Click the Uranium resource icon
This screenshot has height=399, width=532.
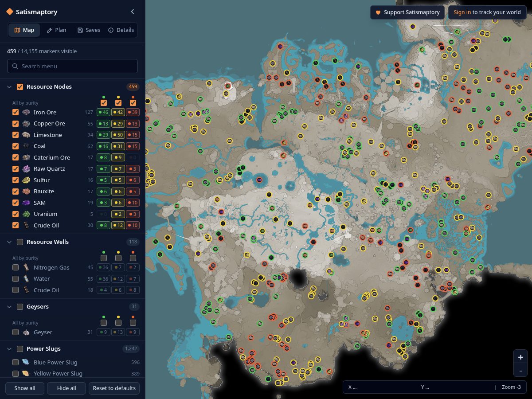click(26, 214)
